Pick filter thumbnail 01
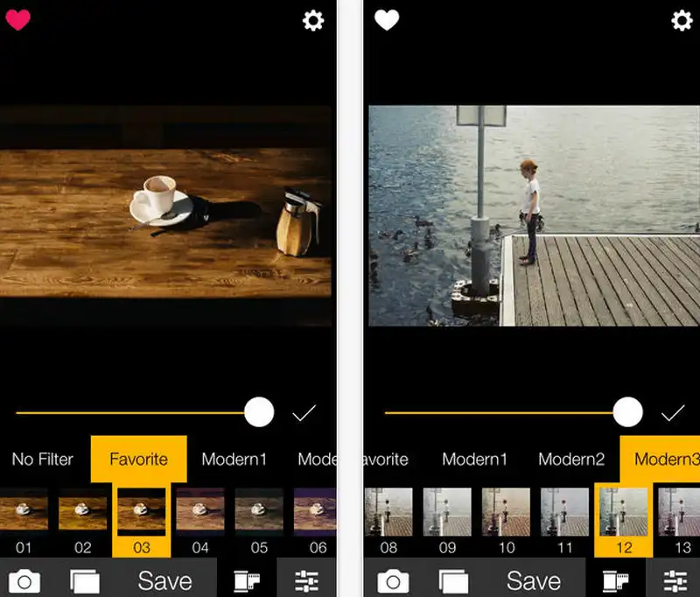The width and height of the screenshot is (700, 597). (x=24, y=512)
